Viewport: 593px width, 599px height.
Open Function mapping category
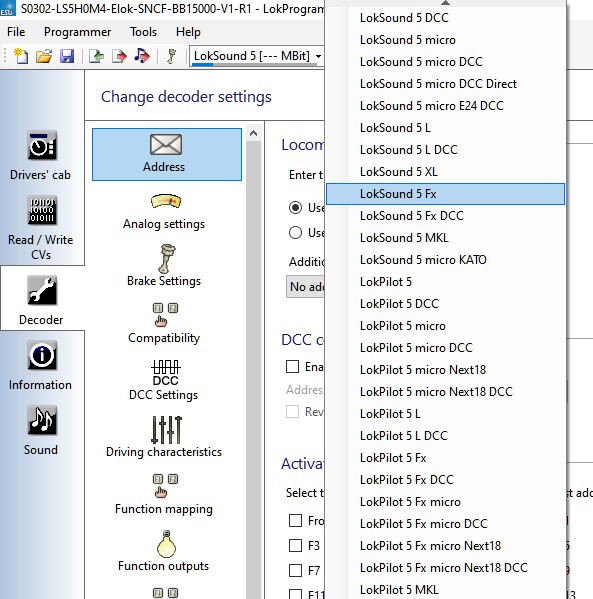[164, 494]
